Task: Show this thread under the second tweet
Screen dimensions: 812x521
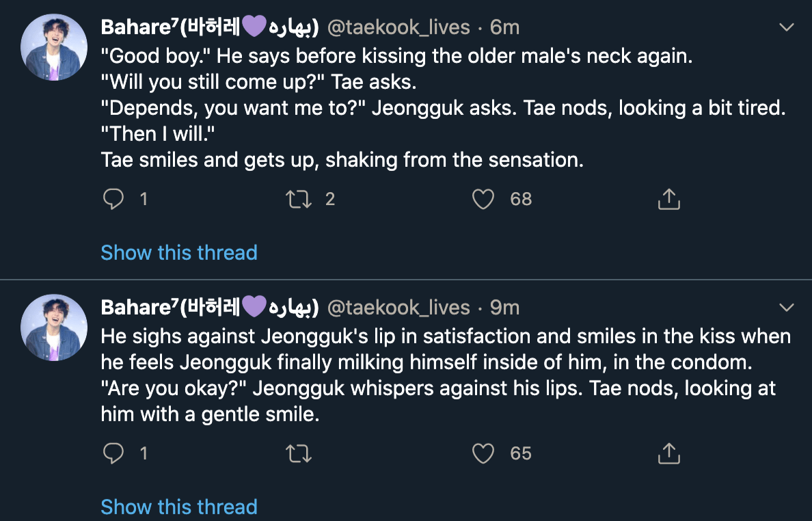Action: 179,507
